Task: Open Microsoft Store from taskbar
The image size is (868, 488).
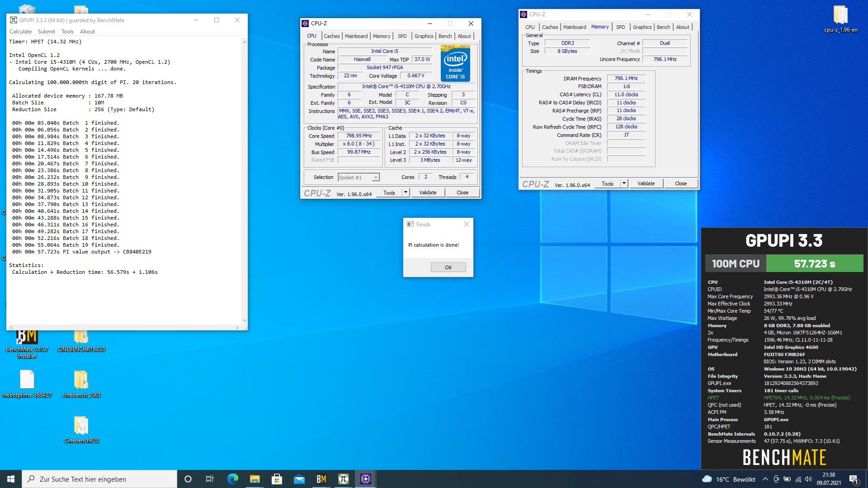Action: [x=277, y=479]
